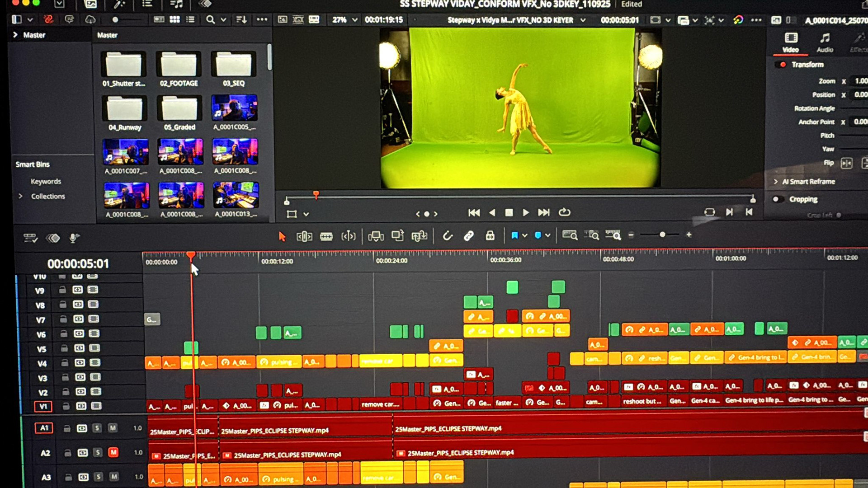Click the position lock padlock icon

[490, 236]
